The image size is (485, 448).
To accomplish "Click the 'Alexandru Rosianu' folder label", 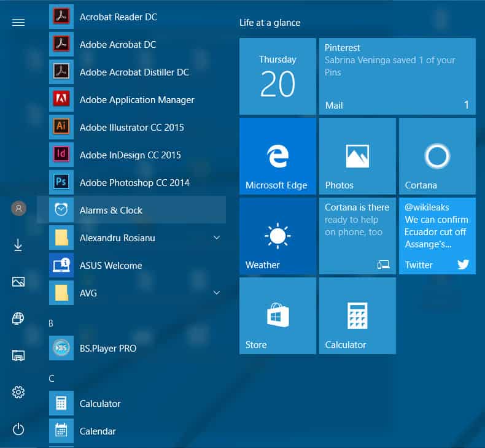I will 117,238.
